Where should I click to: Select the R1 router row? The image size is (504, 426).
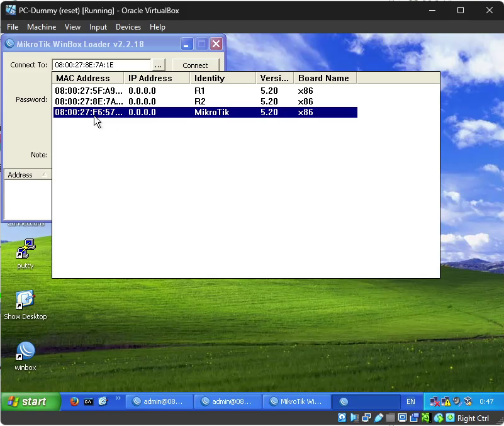205,91
